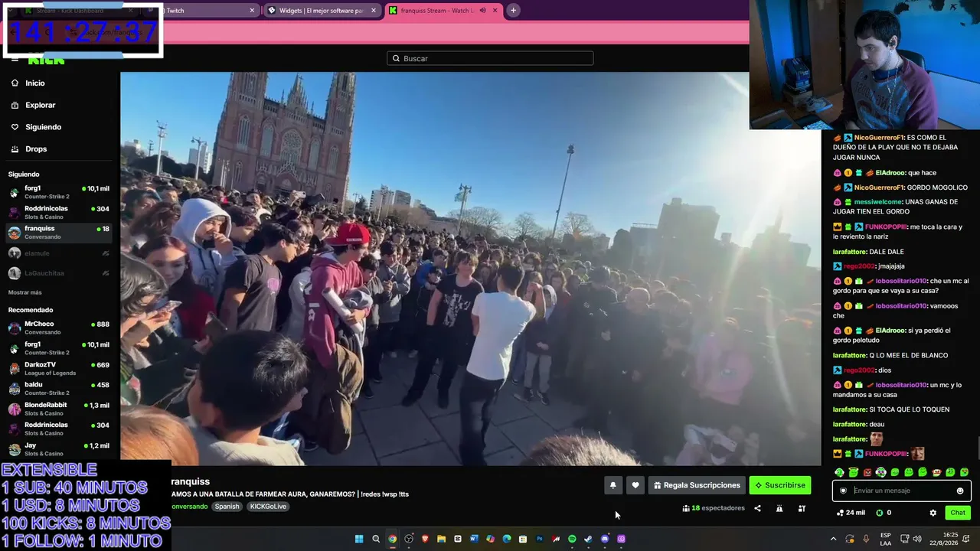The width and height of the screenshot is (980, 551).
Task: Open Jay recommended channel
Action: pos(60,449)
